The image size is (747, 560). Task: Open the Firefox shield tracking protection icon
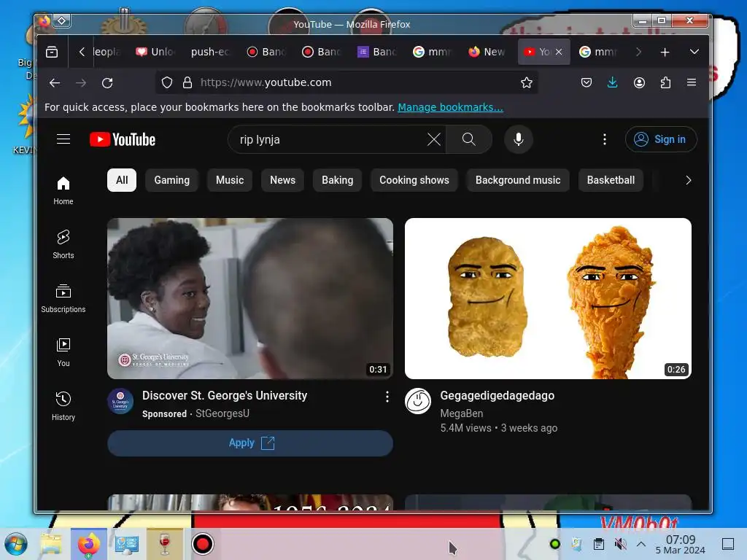point(167,83)
